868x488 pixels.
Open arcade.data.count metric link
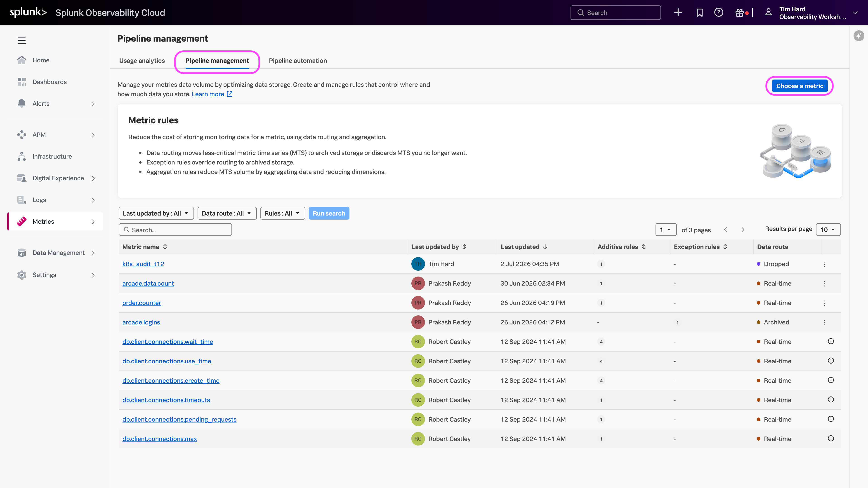click(x=148, y=284)
